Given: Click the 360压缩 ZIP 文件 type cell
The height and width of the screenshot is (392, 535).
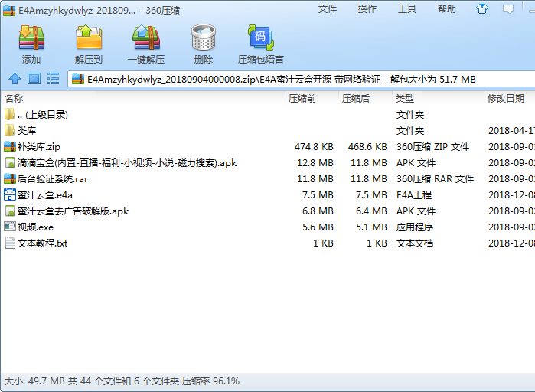Looking at the screenshot, I should 432,147.
